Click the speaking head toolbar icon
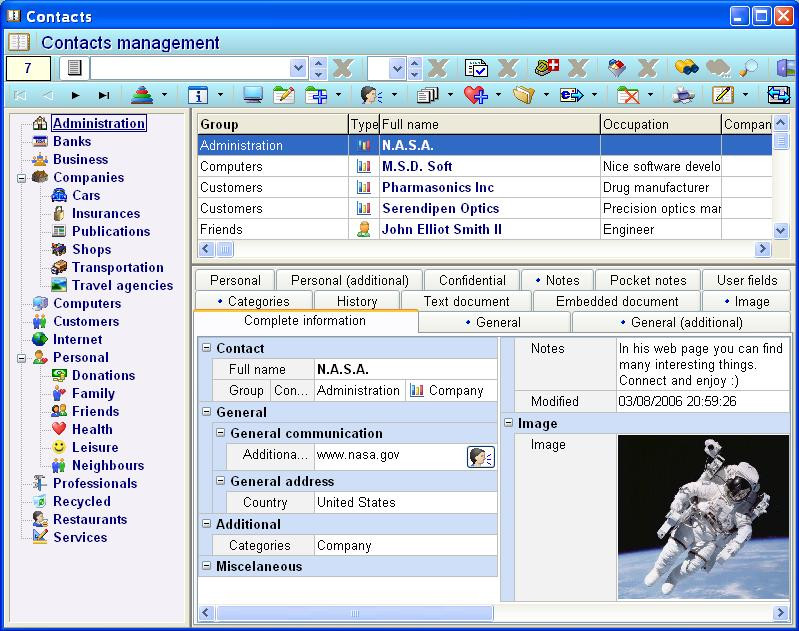Screen dimensions: 799x631 (371, 95)
